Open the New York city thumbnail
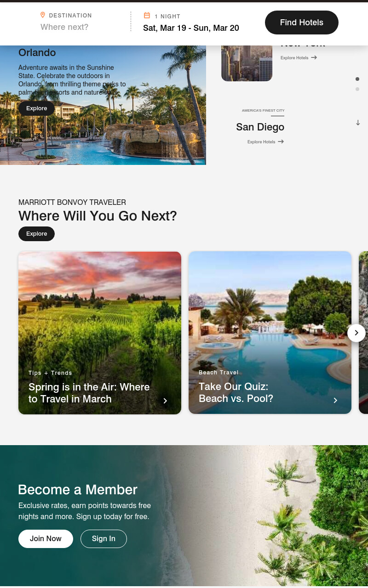Image resolution: width=368 pixels, height=588 pixels. click(247, 63)
